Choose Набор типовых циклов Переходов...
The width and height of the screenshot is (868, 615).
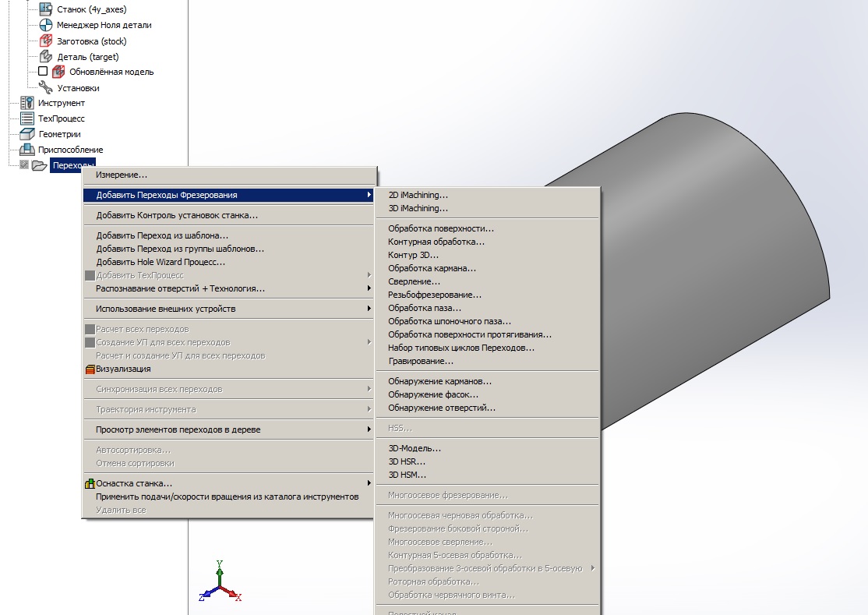[487, 348]
